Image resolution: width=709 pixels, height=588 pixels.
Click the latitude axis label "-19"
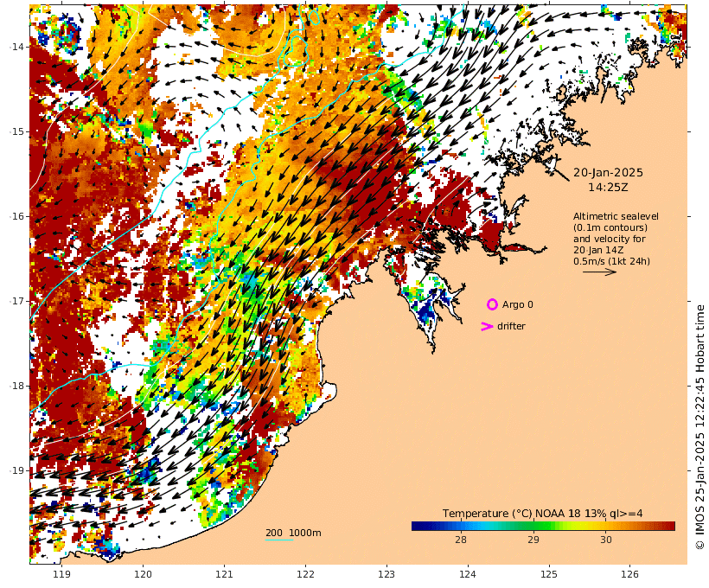(16, 470)
